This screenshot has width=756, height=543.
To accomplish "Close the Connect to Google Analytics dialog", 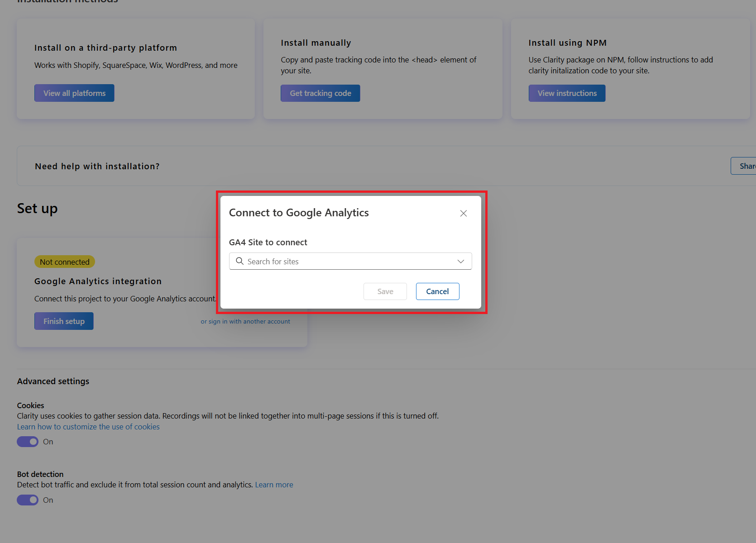I will (x=463, y=213).
